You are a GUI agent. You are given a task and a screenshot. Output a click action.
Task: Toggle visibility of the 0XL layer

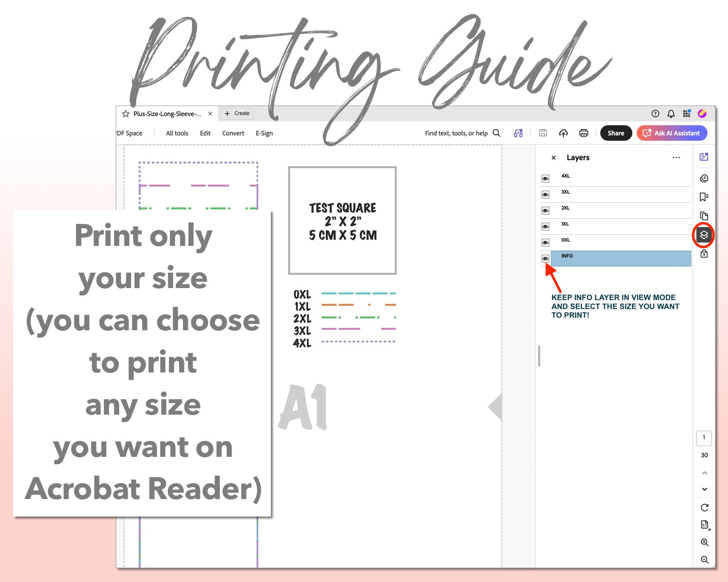click(x=546, y=242)
